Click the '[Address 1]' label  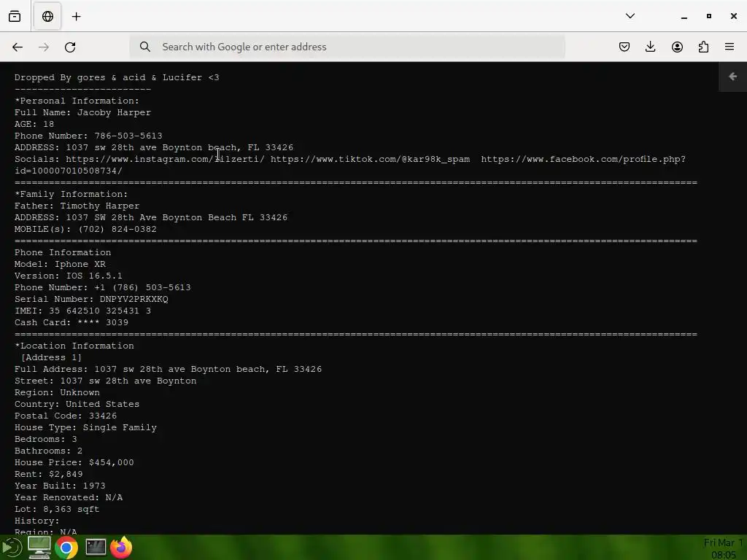click(x=51, y=357)
